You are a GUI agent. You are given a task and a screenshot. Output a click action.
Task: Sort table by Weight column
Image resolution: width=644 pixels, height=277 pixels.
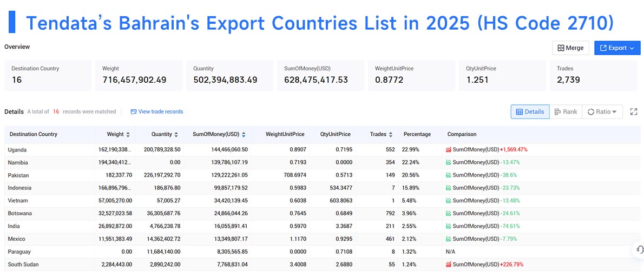tap(128, 135)
